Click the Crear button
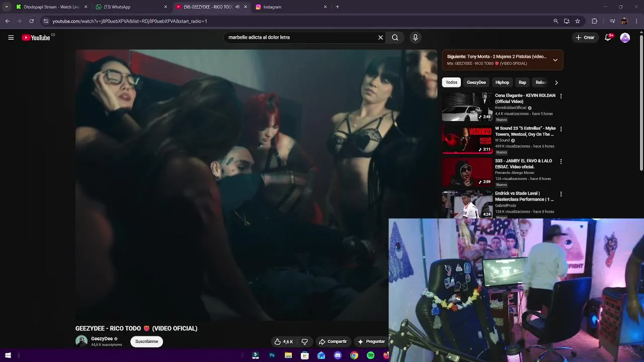This screenshot has height=362, width=644. (585, 37)
